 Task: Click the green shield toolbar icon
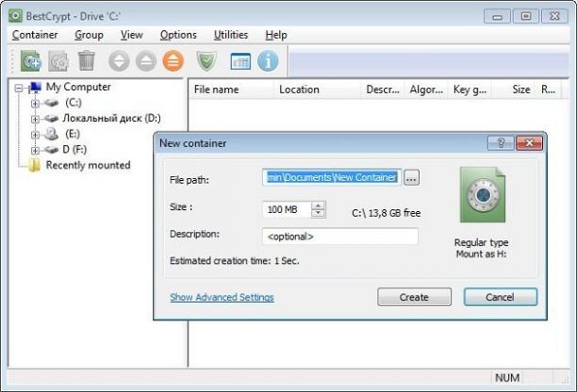[x=206, y=61]
